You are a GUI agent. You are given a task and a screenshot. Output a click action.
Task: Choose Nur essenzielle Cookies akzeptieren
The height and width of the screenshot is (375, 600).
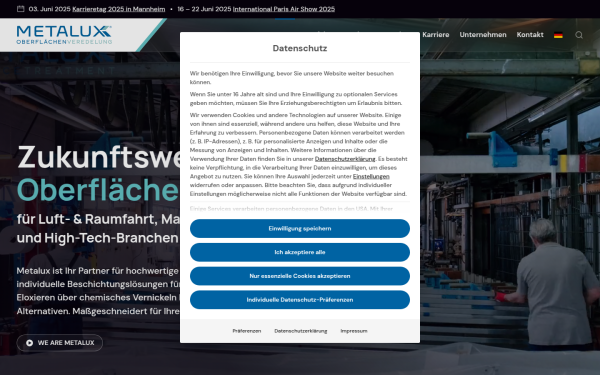(300, 276)
